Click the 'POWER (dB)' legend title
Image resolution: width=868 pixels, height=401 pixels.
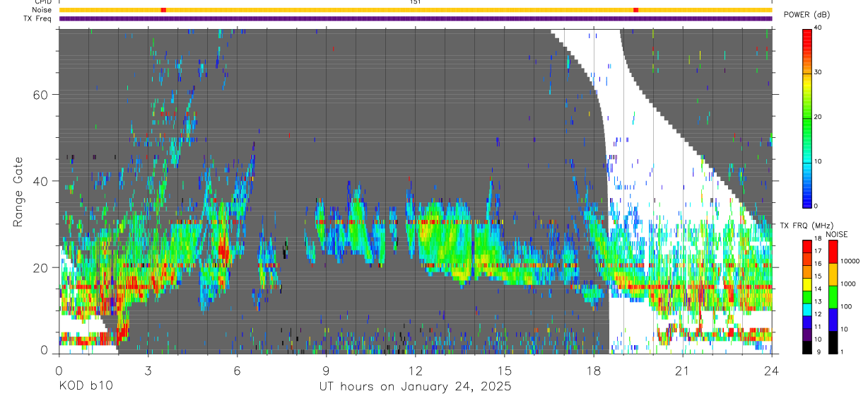[x=807, y=15]
